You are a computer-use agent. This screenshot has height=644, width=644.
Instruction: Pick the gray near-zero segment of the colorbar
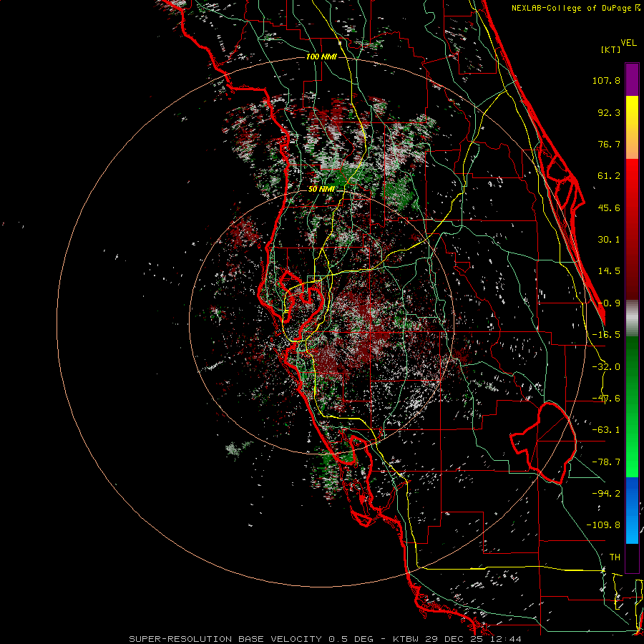pyautogui.click(x=632, y=318)
